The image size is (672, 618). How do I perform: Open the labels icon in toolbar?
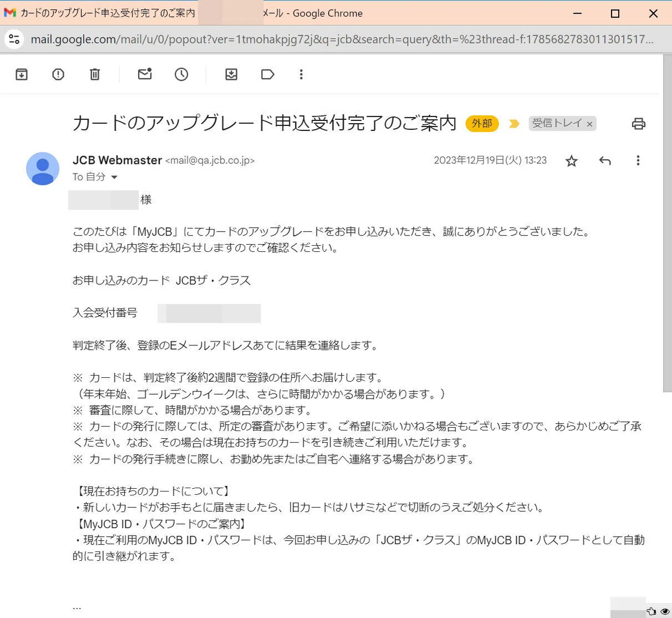click(268, 74)
